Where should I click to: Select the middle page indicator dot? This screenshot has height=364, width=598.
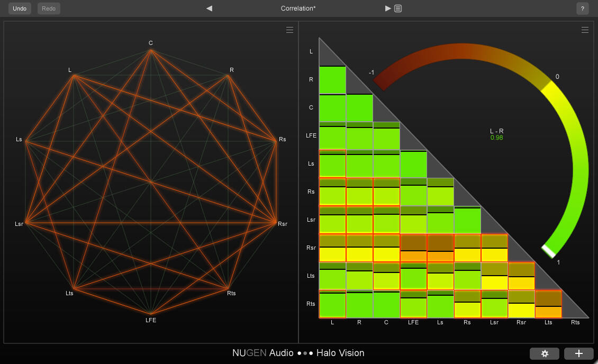coord(305,353)
